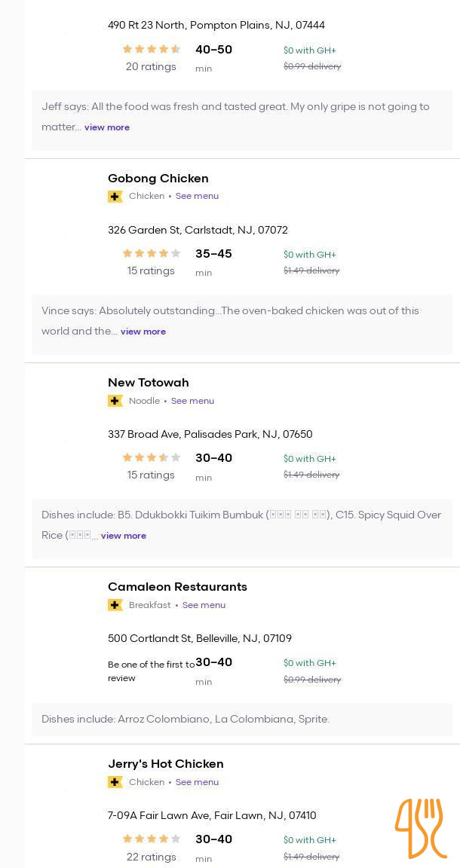Open Jerry's Hot Chicken restaurant title
The image size is (460, 868).
click(x=166, y=764)
